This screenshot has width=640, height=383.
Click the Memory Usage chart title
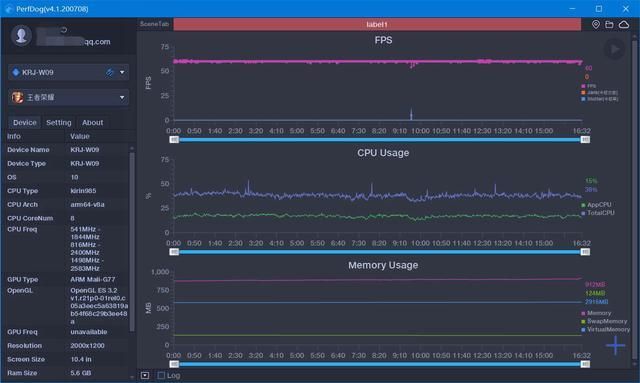[x=383, y=265]
